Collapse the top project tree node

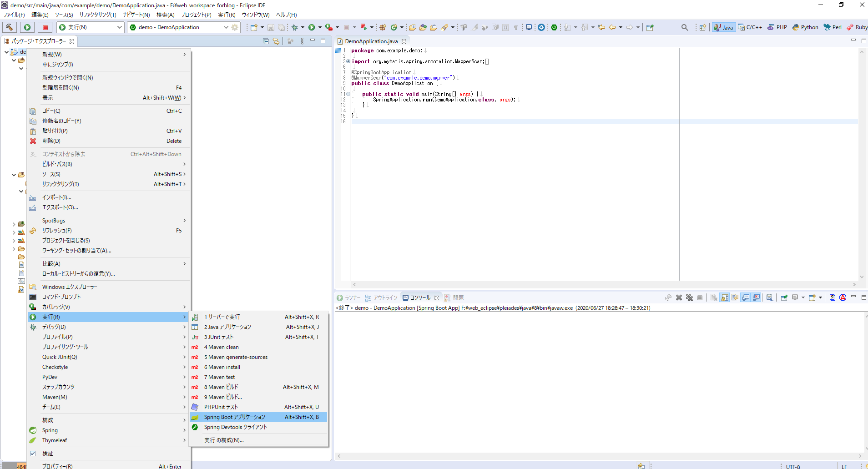pyautogui.click(x=6, y=52)
